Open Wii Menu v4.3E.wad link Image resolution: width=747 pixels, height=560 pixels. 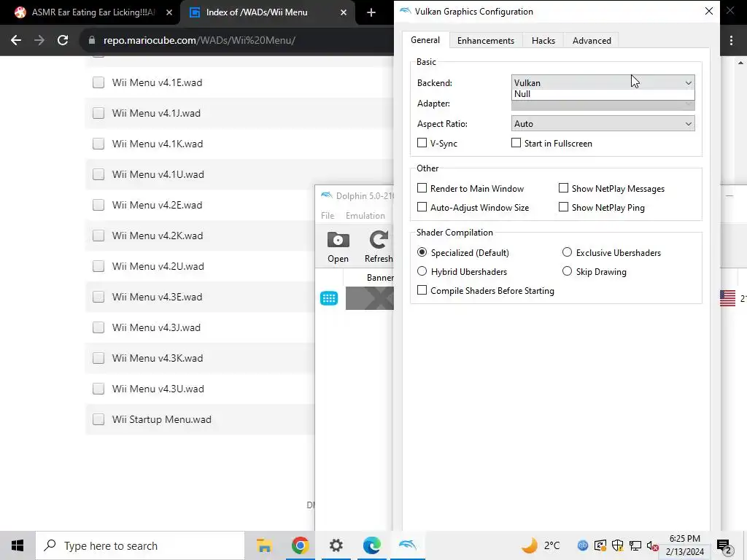point(157,297)
